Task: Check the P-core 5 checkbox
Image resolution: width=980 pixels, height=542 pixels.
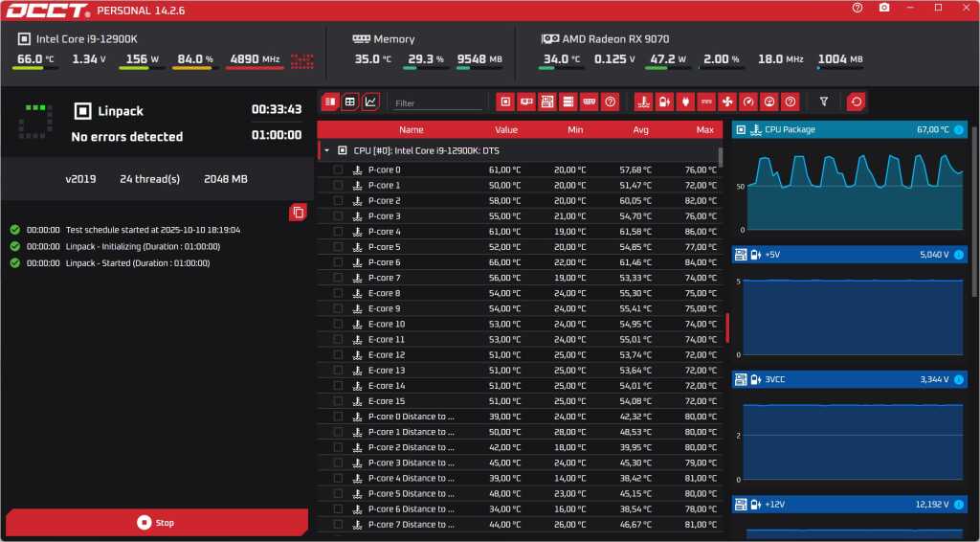Action: (x=338, y=247)
